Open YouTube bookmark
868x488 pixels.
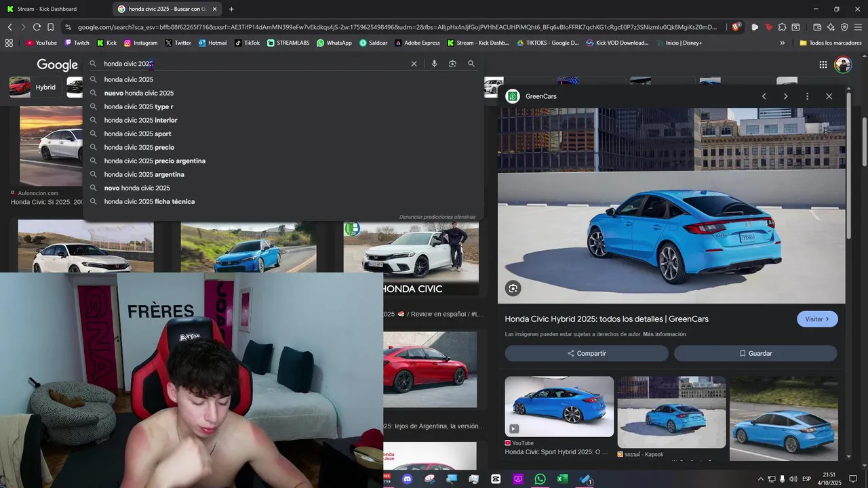(41, 43)
